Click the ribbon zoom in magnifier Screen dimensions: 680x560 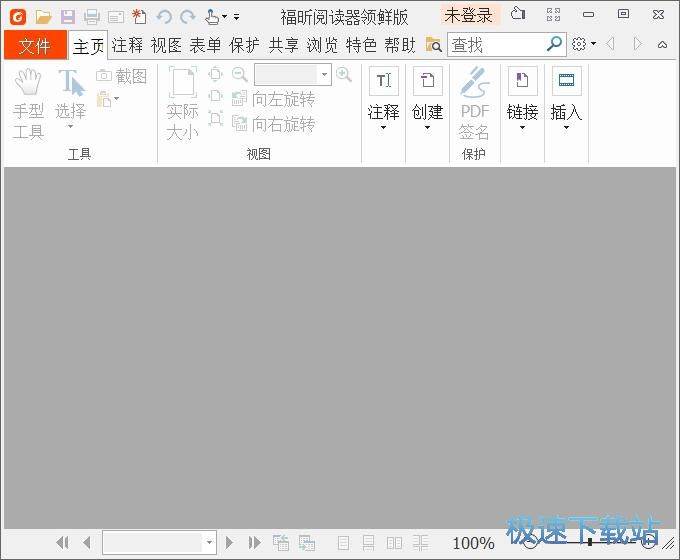(343, 75)
